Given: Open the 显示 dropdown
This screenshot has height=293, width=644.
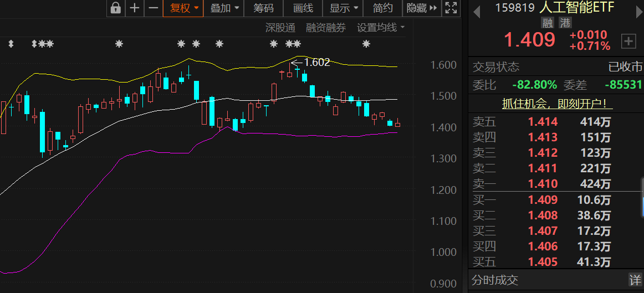Looking at the screenshot, I should (344, 8).
